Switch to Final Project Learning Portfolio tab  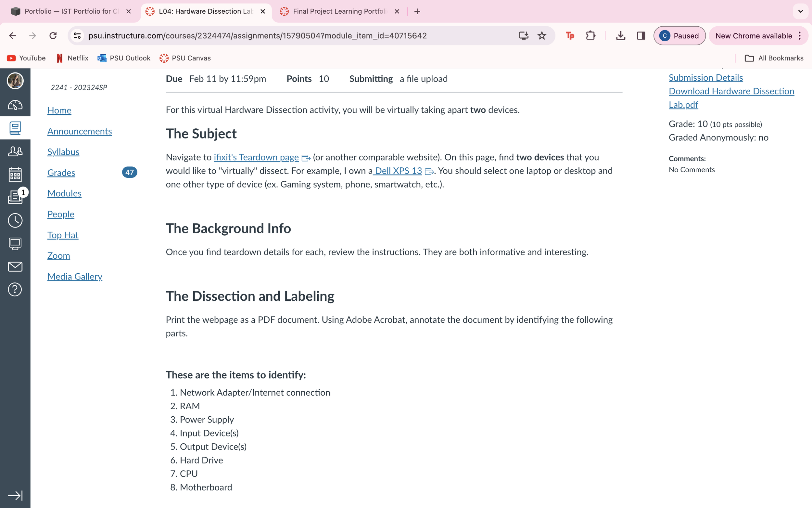339,11
